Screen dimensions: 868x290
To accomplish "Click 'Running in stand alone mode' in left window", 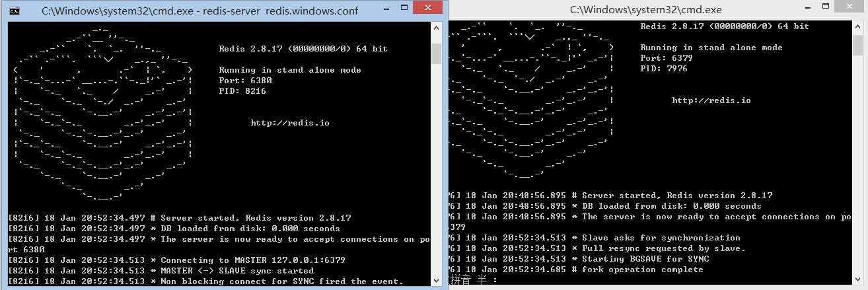I will 290,70.
